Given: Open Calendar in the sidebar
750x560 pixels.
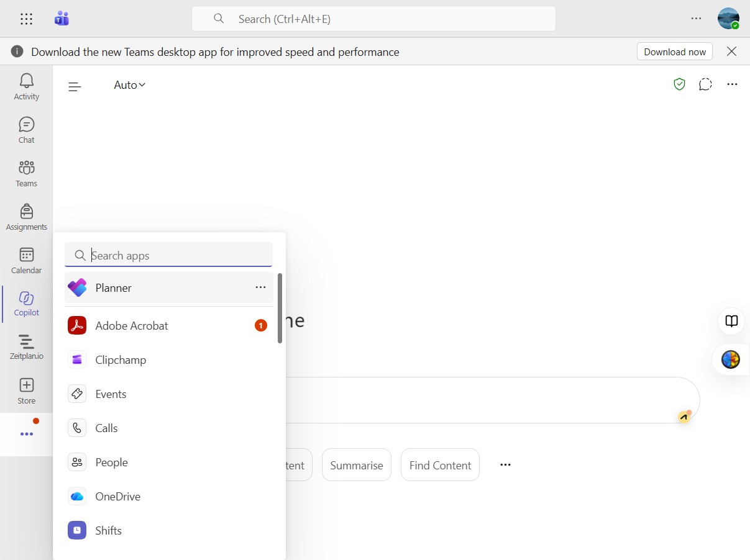Looking at the screenshot, I should 26,260.
